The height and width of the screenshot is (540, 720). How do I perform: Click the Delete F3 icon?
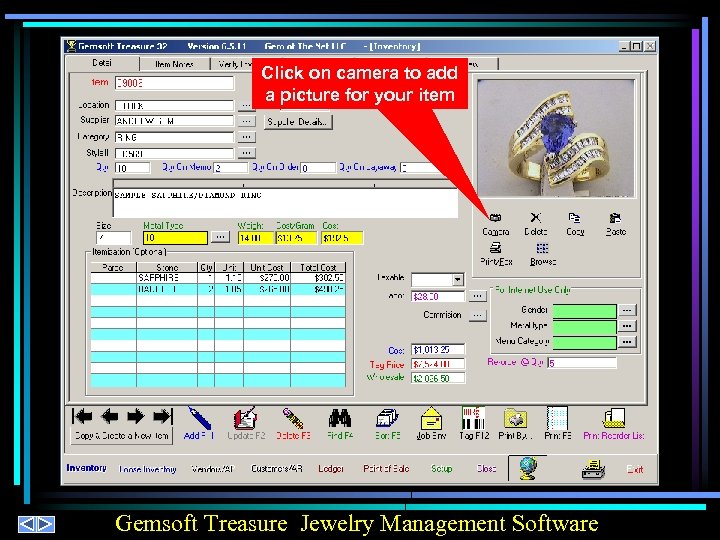(x=293, y=418)
